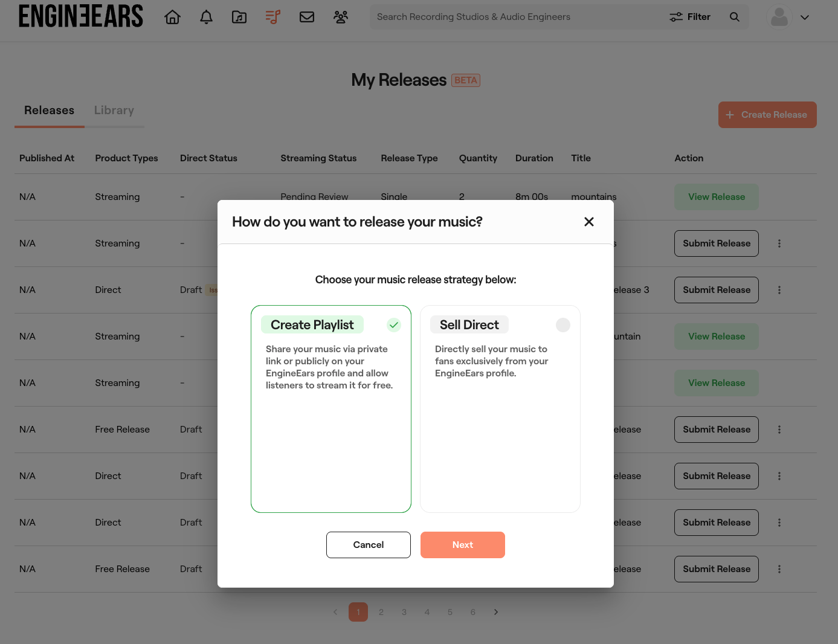Click the Cancel button

click(369, 545)
